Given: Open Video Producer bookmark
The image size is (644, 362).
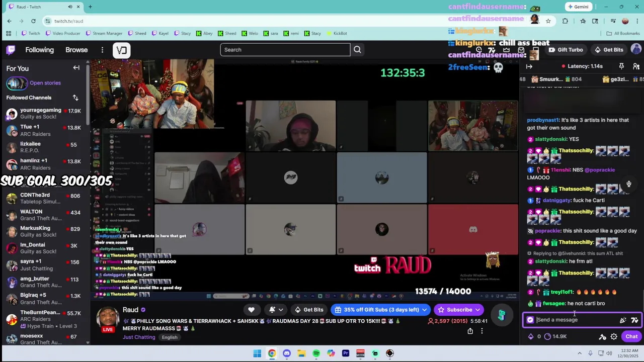Looking at the screenshot, I should 62,33.
